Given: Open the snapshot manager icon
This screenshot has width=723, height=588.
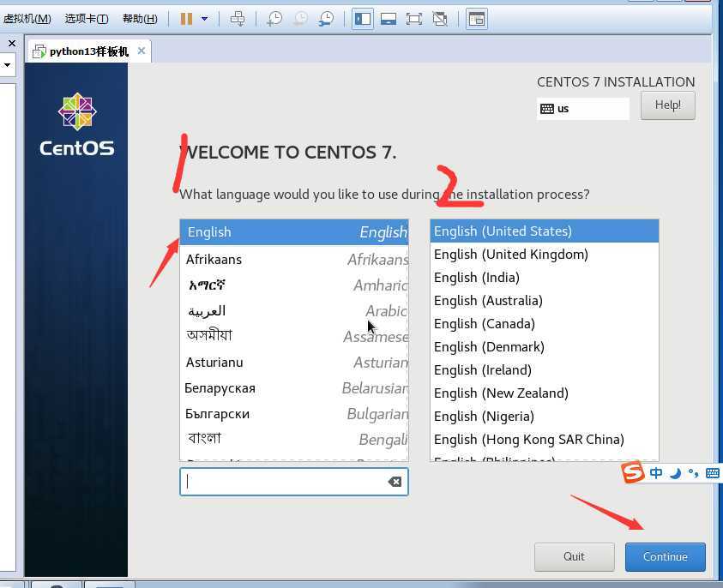Looking at the screenshot, I should pyautogui.click(x=327, y=19).
